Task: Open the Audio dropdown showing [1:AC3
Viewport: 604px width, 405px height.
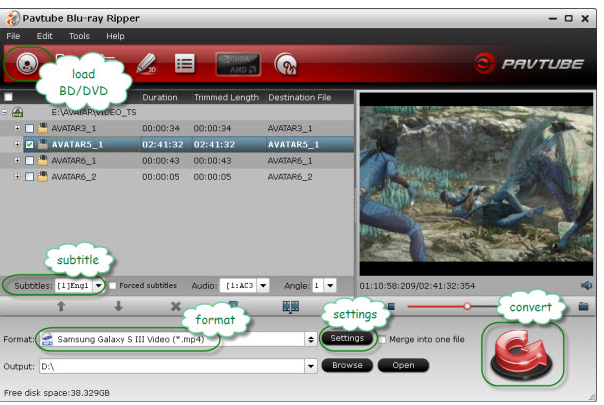Action: click(x=263, y=286)
